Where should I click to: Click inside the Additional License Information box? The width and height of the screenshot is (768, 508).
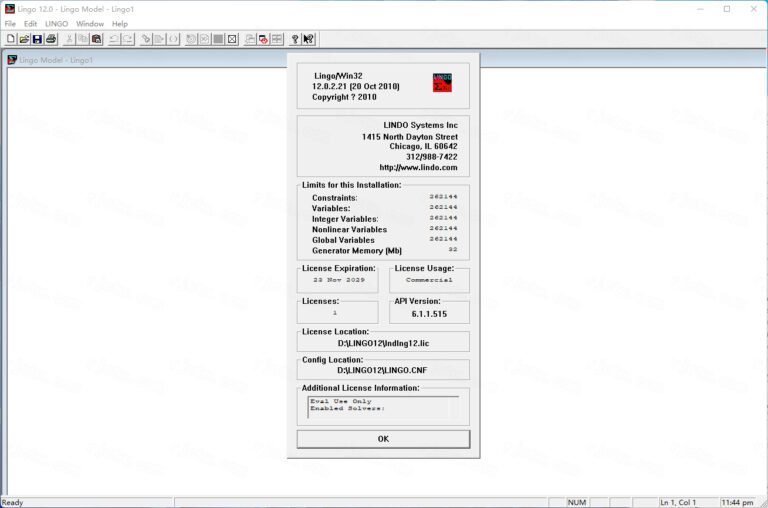tap(383, 408)
